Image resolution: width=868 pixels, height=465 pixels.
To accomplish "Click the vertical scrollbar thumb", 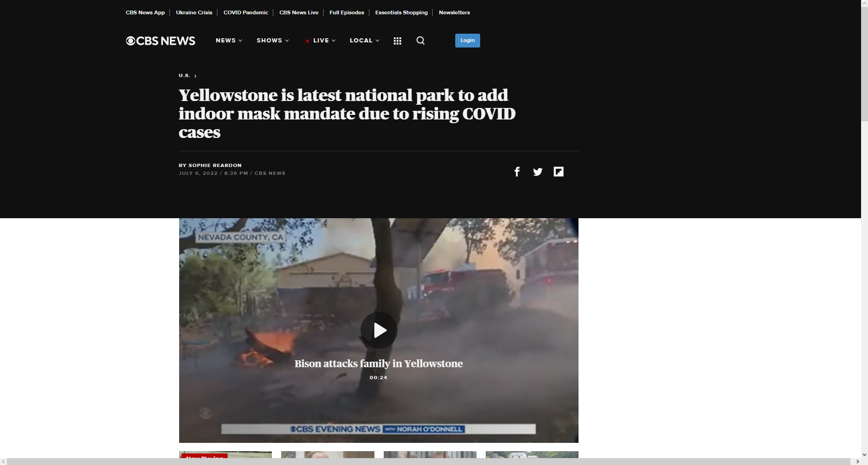I will tap(864, 65).
